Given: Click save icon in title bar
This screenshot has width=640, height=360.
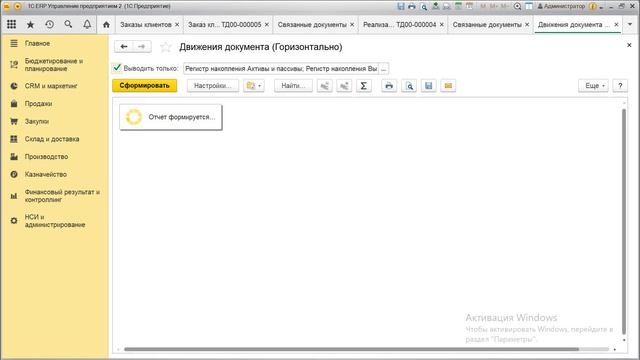Looking at the screenshot, I should [x=401, y=6].
